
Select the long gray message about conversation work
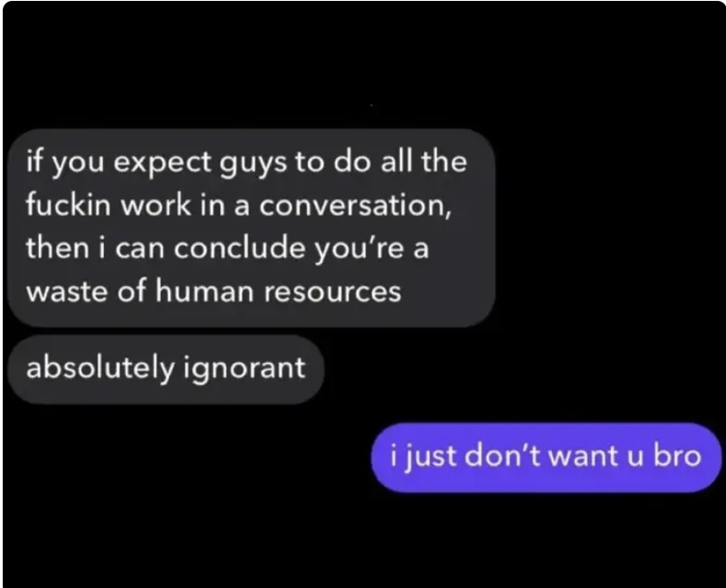(252, 228)
